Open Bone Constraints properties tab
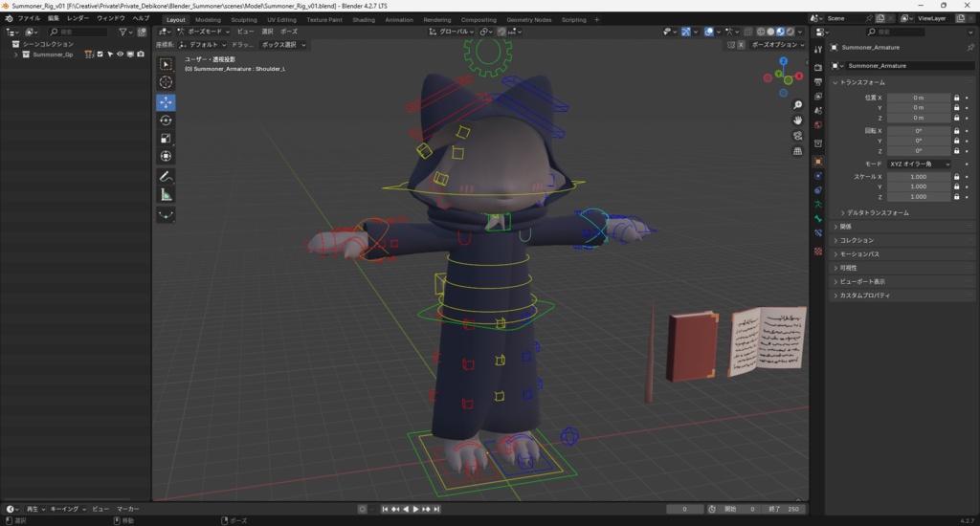 tap(818, 233)
